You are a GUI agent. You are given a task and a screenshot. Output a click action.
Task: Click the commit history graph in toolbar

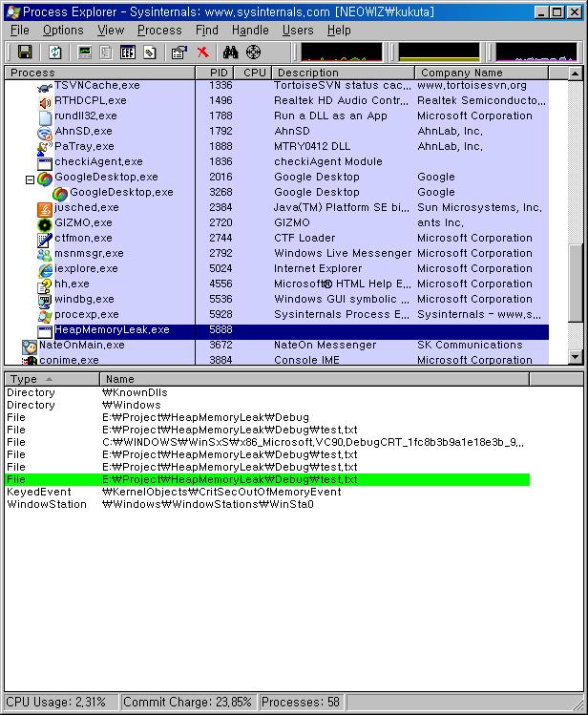[439, 52]
